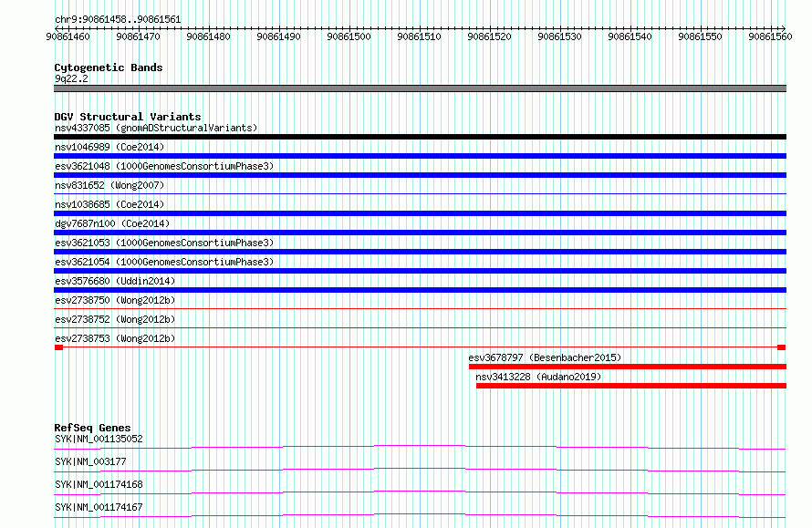This screenshot has width=812, height=528.
Task: Click the right red block of esv2738753
Action: [782, 347]
